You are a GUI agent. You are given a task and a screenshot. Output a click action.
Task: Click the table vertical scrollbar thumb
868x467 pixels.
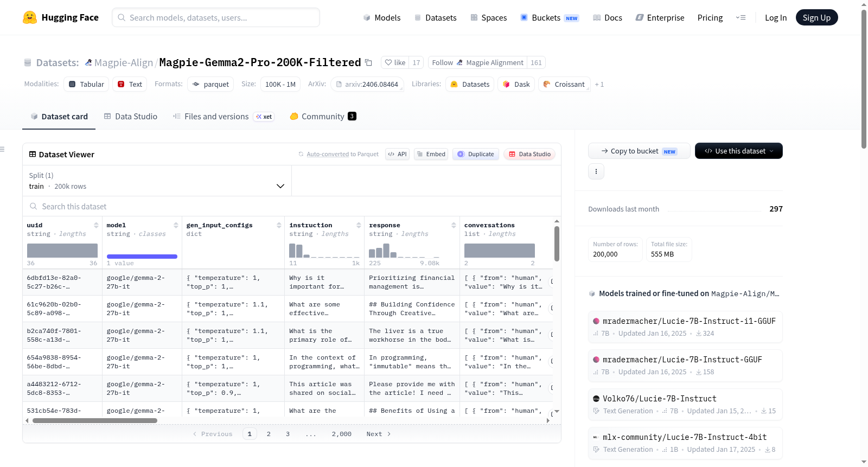pyautogui.click(x=557, y=244)
